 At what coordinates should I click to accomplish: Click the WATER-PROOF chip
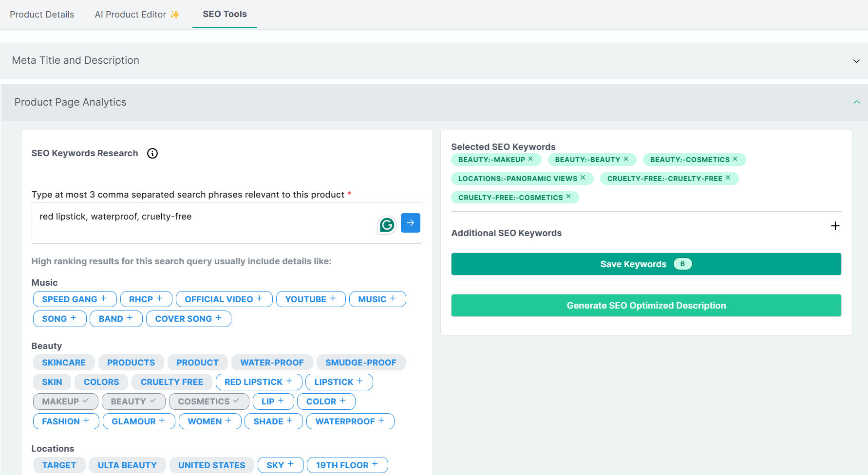272,362
